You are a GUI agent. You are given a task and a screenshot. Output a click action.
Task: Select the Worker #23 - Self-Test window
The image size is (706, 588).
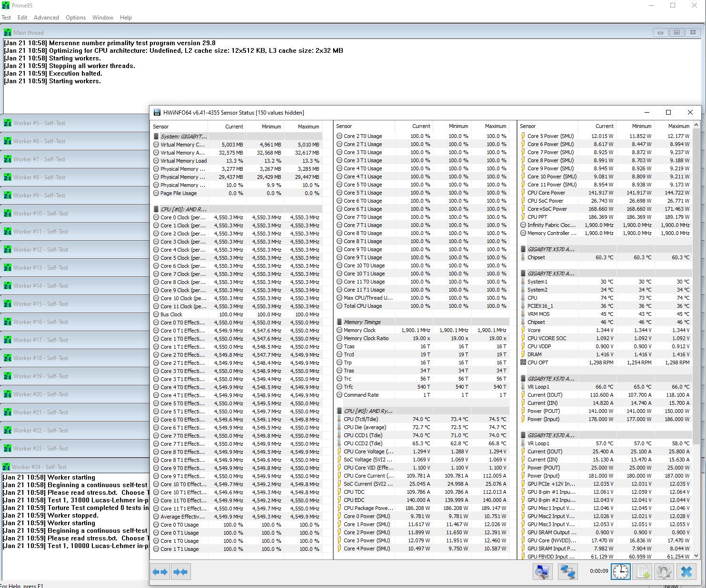coord(75,448)
